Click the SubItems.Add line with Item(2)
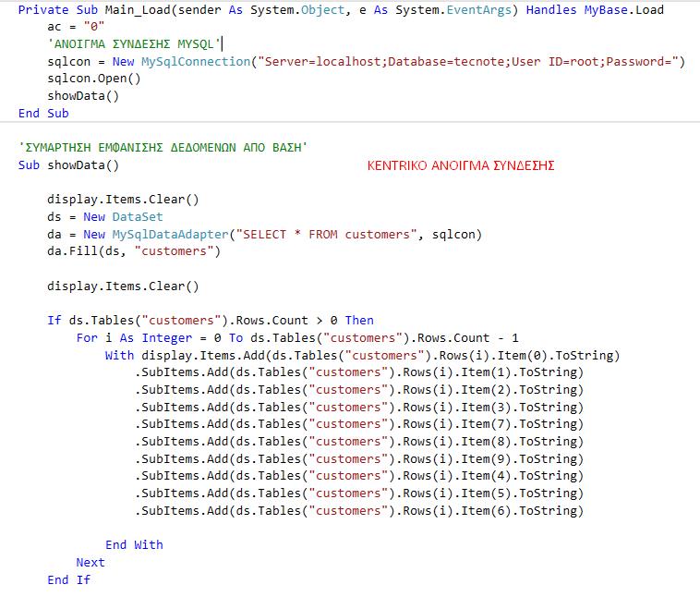The height and width of the screenshot is (597, 700). [359, 390]
